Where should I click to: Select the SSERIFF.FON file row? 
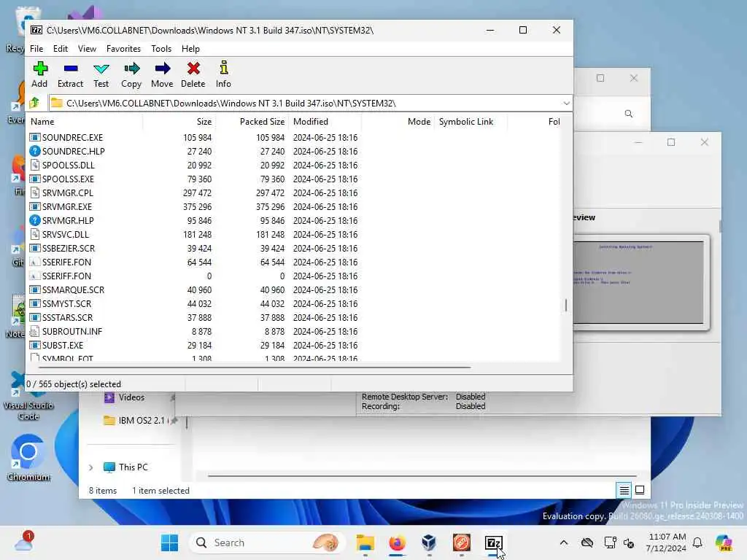294,276
